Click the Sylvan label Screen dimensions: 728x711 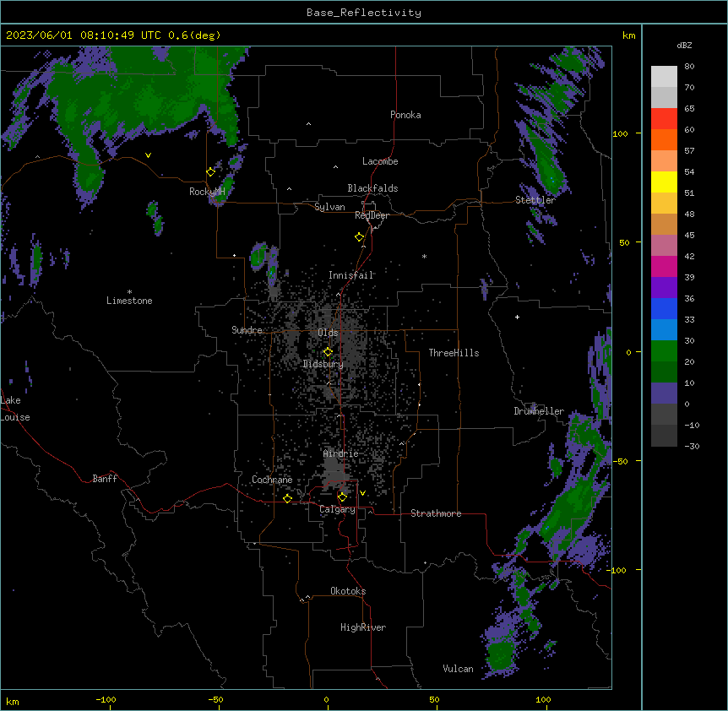pyautogui.click(x=329, y=207)
